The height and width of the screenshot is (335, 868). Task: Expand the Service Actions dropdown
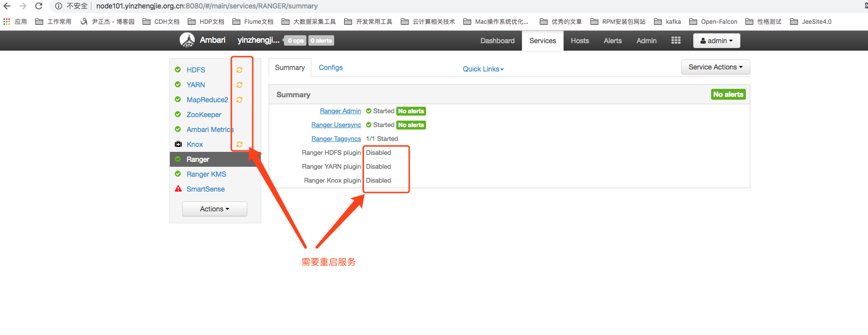pyautogui.click(x=716, y=67)
